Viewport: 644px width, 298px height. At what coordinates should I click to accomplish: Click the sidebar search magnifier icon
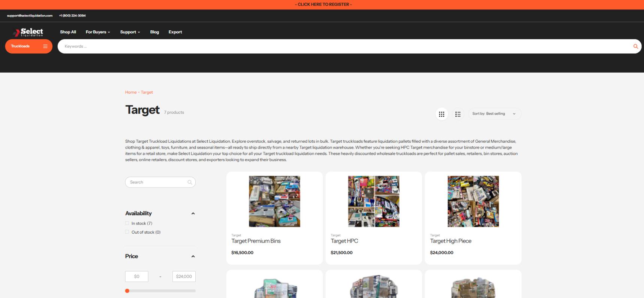pyautogui.click(x=190, y=182)
